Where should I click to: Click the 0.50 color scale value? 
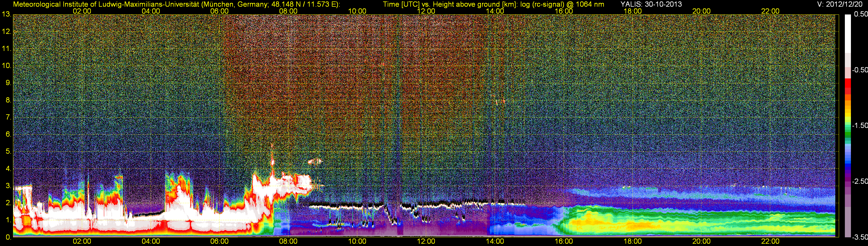point(861,14)
